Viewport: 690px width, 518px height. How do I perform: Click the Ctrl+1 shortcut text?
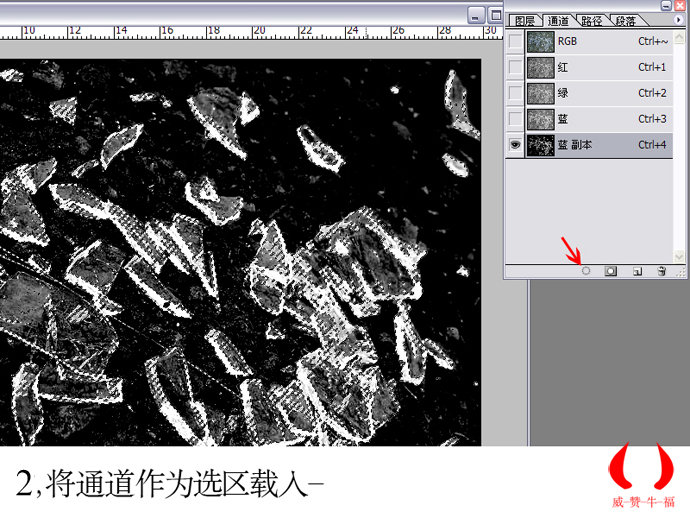652,67
